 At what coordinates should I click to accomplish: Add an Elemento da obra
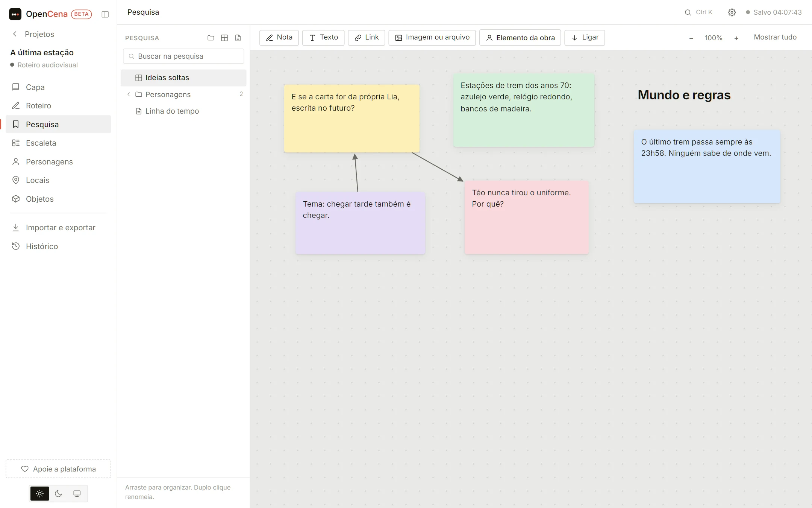point(520,38)
